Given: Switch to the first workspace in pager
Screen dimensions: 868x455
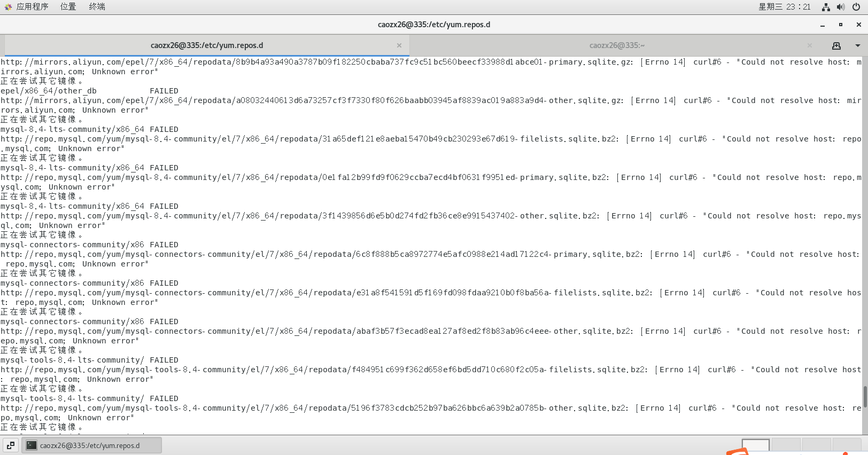Looking at the screenshot, I should click(x=756, y=445).
